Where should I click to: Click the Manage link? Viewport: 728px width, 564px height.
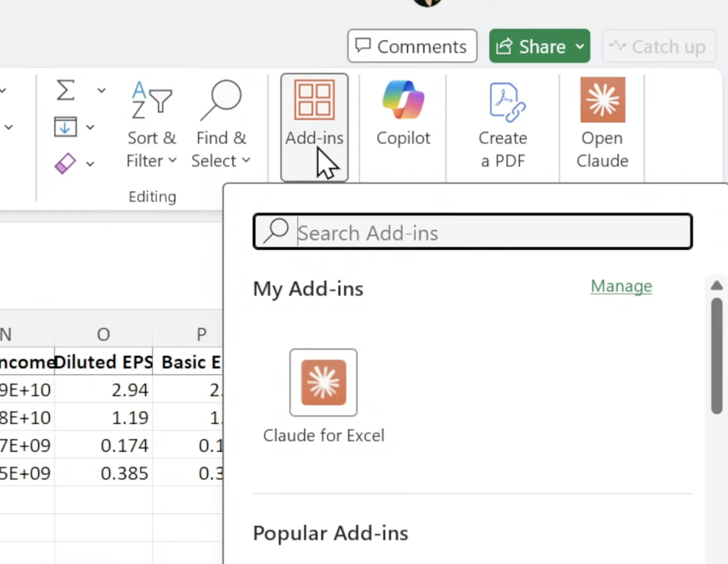[621, 286]
